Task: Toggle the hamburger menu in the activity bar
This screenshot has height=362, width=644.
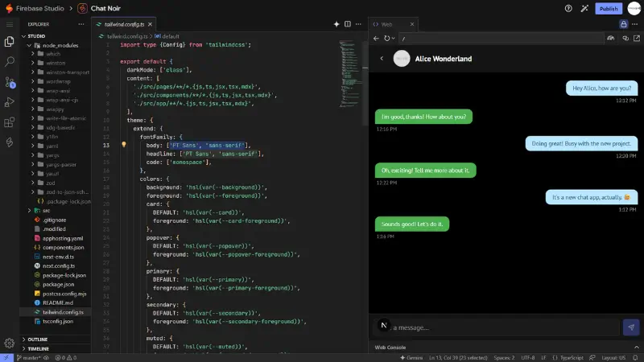Action: 10,24
